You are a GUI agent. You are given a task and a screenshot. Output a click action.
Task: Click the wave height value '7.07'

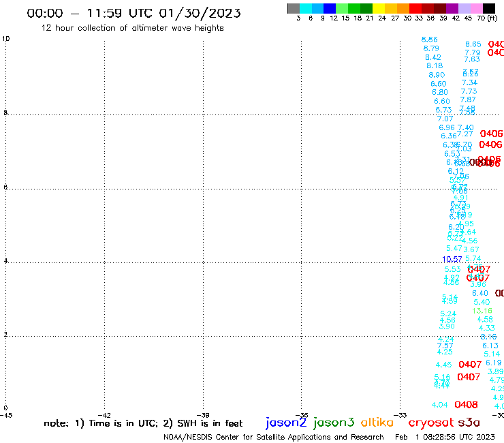click(445, 119)
